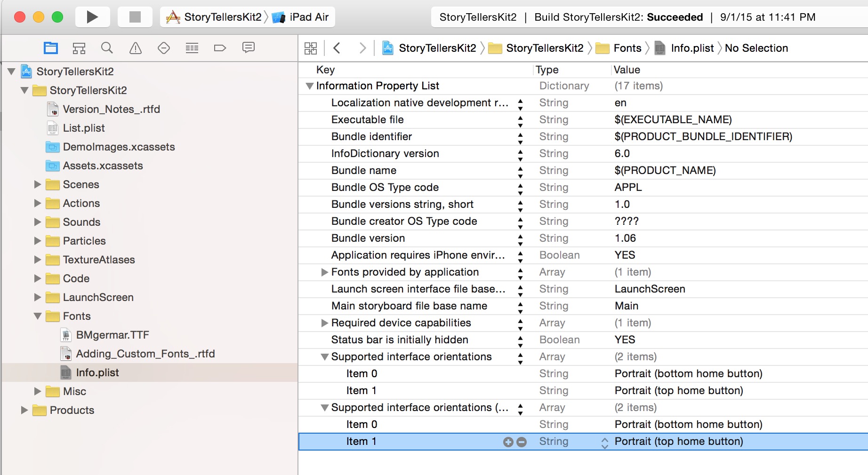Collapse the Fonts group disclosure triangle

coord(38,316)
